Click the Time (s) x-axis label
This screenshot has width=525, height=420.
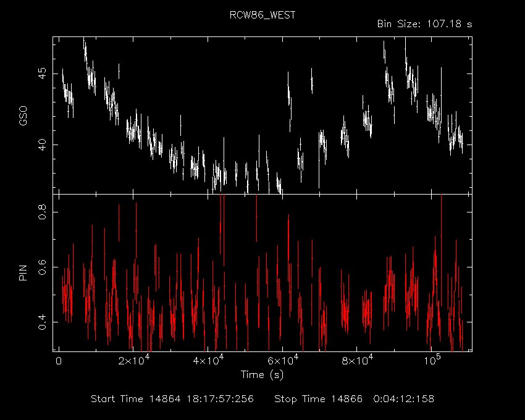pyautogui.click(x=262, y=374)
